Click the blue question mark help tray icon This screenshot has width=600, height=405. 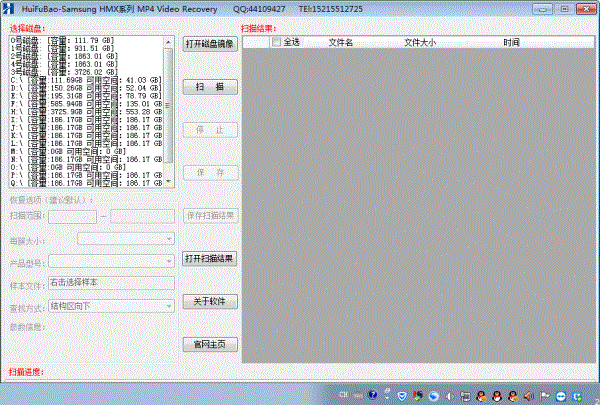click(x=373, y=395)
